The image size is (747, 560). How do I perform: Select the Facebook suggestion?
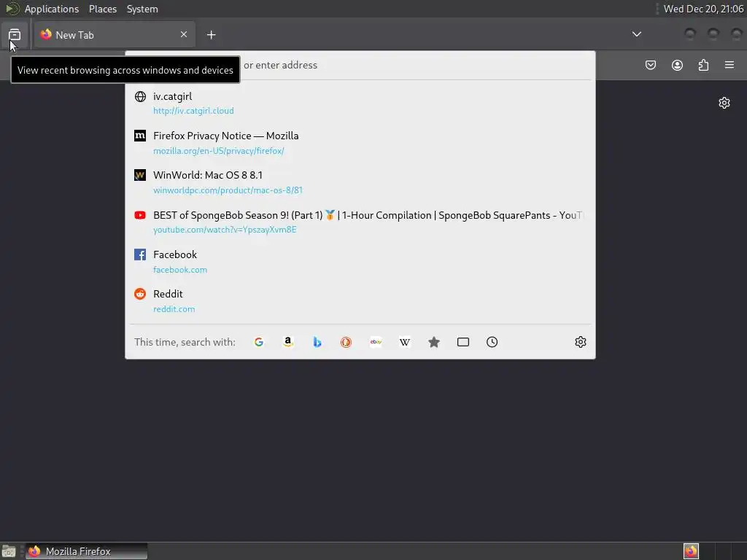point(360,262)
